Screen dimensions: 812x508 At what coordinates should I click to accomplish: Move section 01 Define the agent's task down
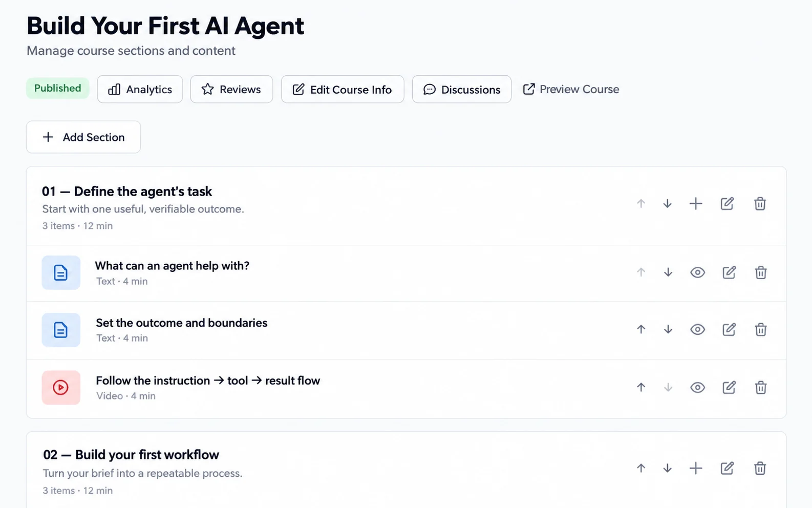(667, 204)
